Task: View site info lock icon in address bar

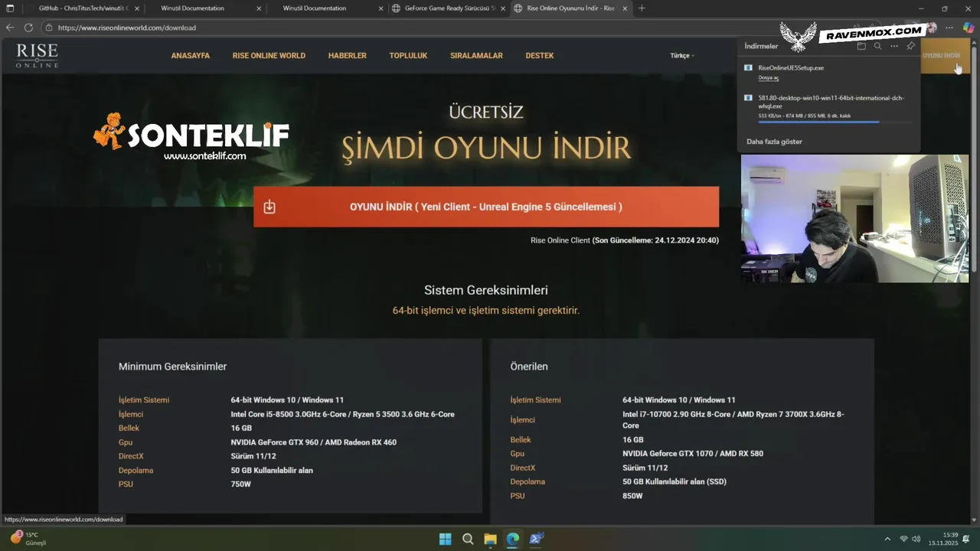Action: coord(49,27)
